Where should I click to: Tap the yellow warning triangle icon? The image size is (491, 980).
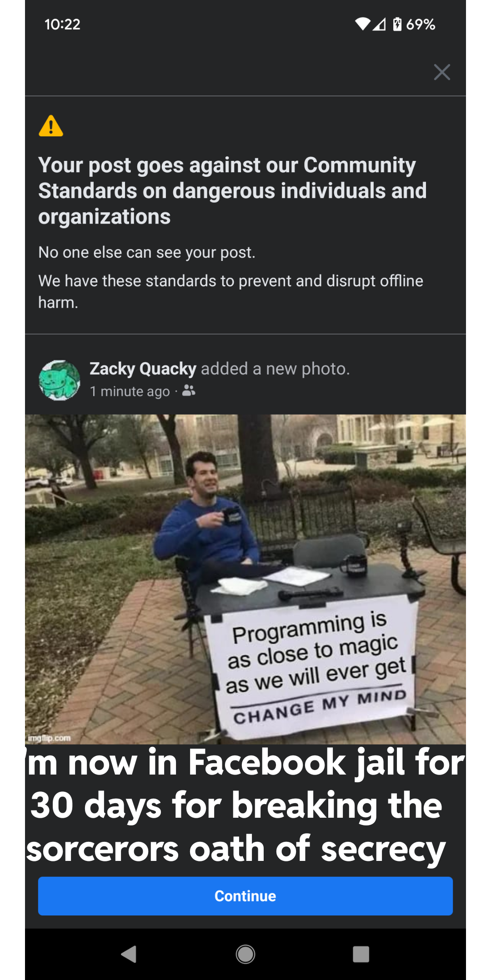51,126
